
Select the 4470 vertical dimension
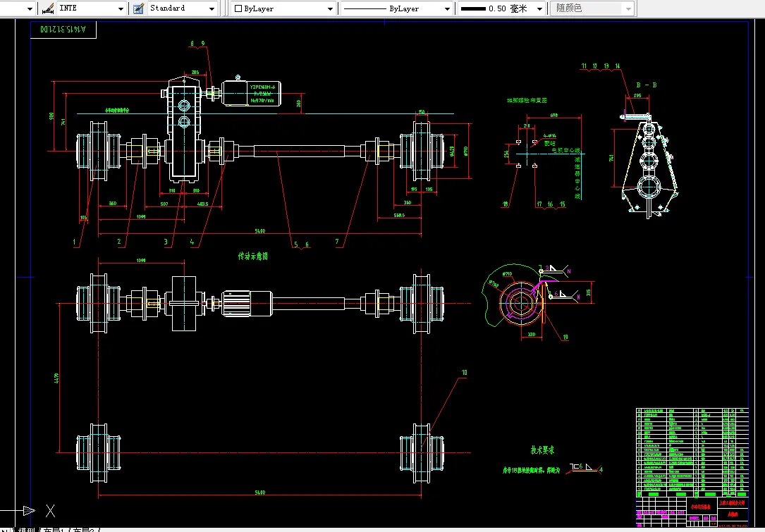[56, 378]
